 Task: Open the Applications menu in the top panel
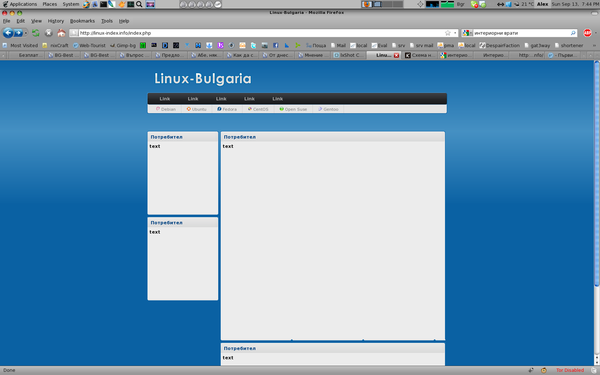(x=20, y=4)
